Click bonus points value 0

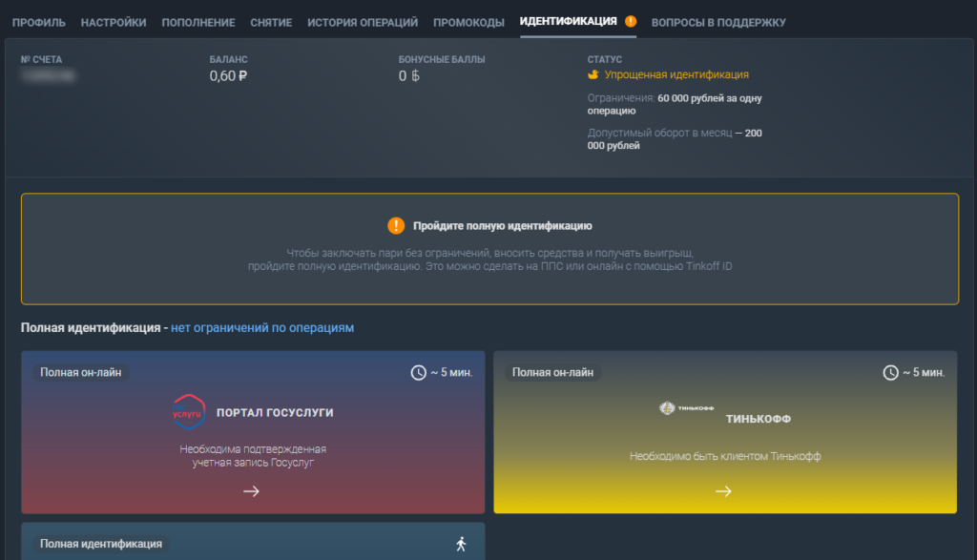408,76
